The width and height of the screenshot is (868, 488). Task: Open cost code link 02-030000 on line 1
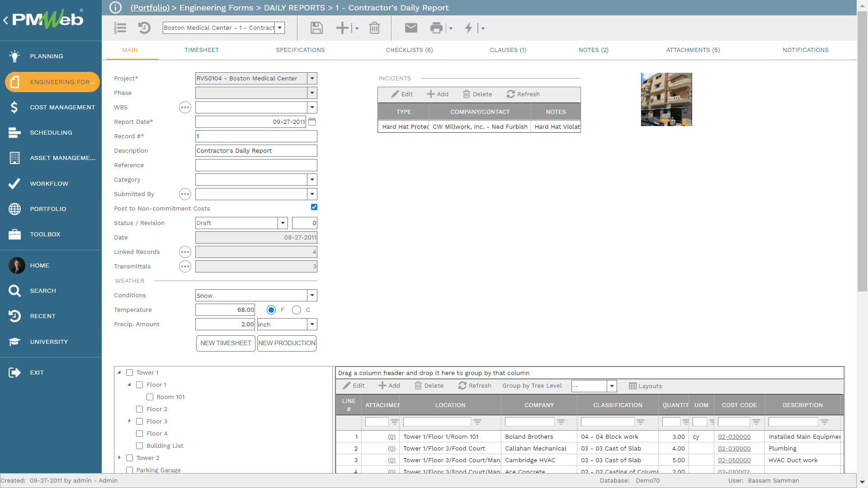pyautogui.click(x=734, y=436)
